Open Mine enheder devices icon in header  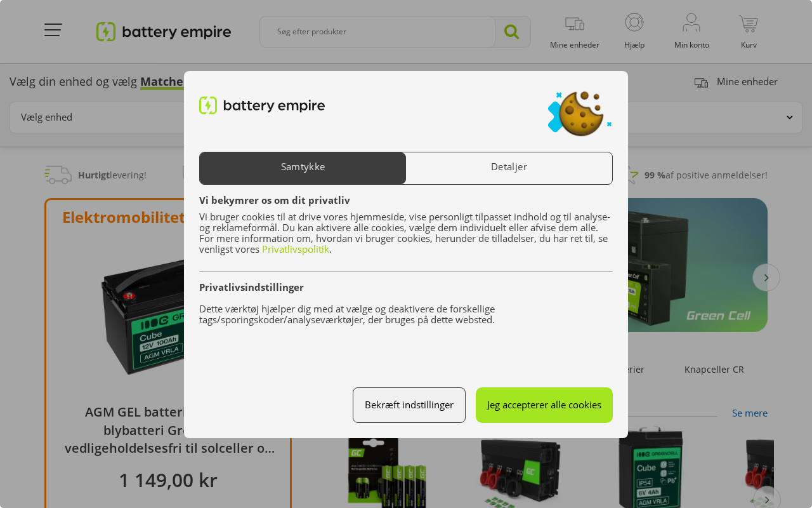pyautogui.click(x=575, y=24)
